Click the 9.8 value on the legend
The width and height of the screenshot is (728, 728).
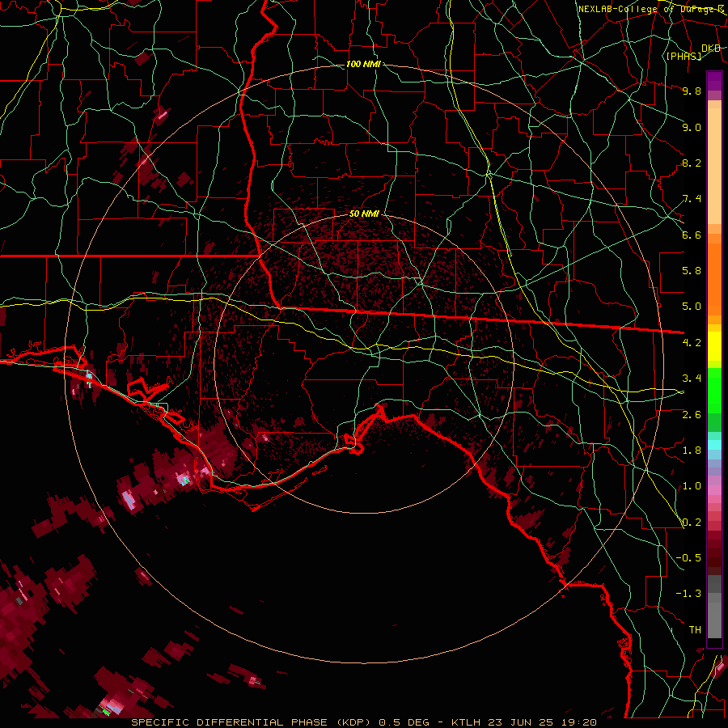692,91
